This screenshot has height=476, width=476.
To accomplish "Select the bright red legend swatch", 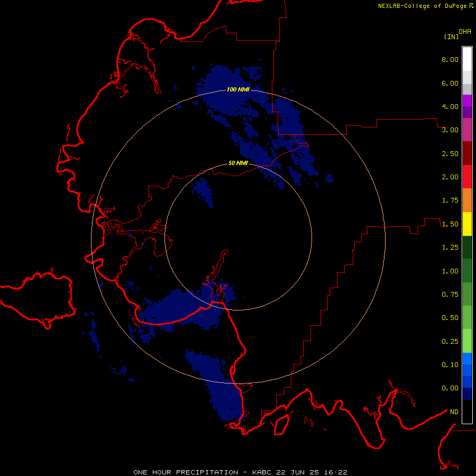I will click(467, 177).
